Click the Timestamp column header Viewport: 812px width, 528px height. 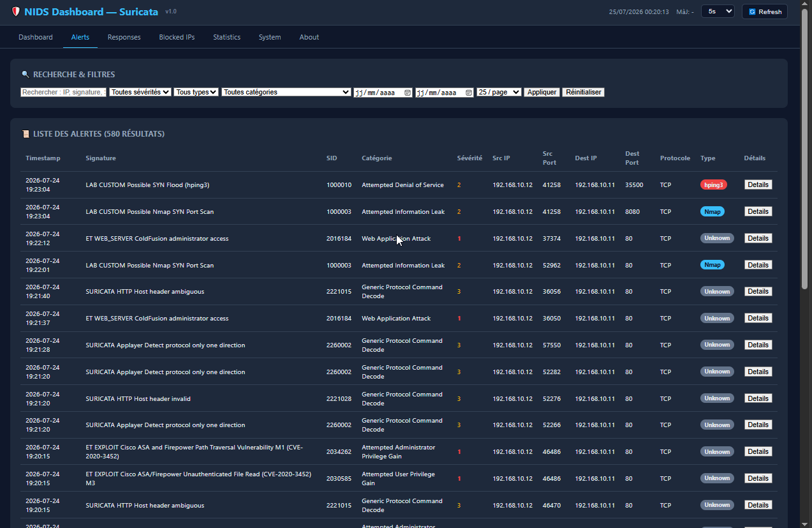(x=43, y=158)
